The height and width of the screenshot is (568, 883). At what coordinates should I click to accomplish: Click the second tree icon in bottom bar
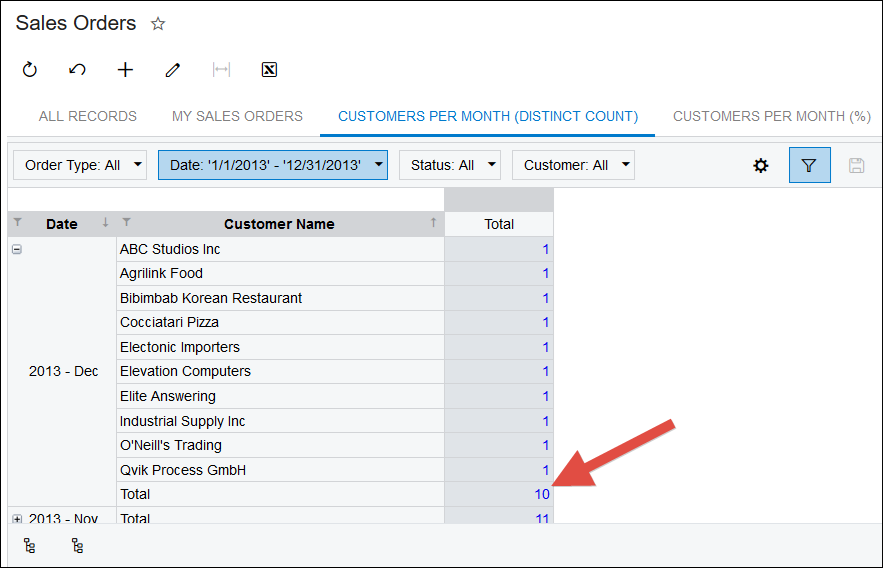coord(77,546)
